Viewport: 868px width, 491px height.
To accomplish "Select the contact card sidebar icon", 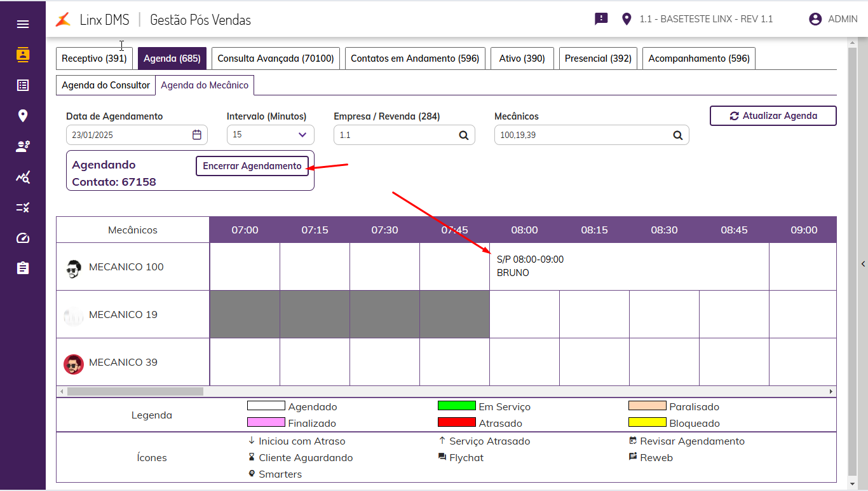I will [23, 55].
